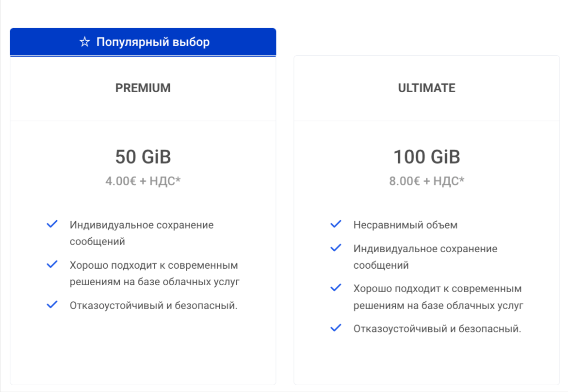This screenshot has width=568, height=392.
Task: Select the PREMIUM plan heading
Action: tap(143, 88)
